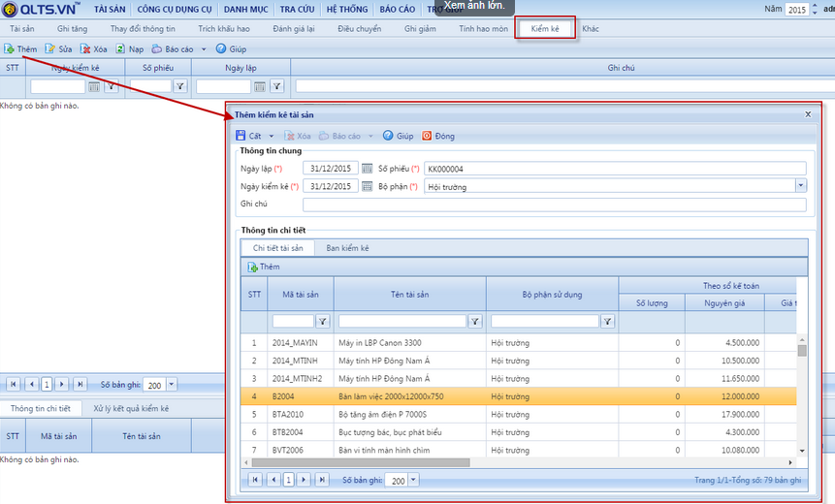Switch to Khác tab

[x=590, y=29]
